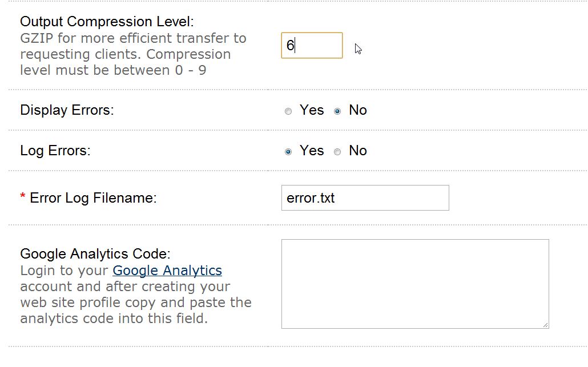
Task: Click the GZIP compression description text
Action: click(133, 54)
